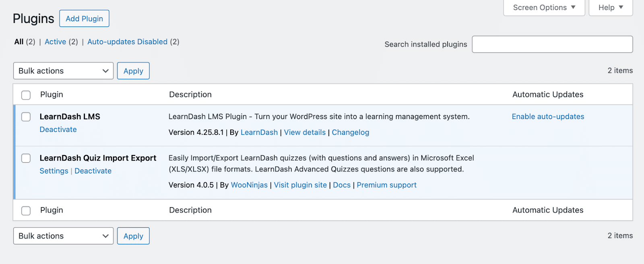Enable auto-updates for LearnDash LMS

coord(548,117)
